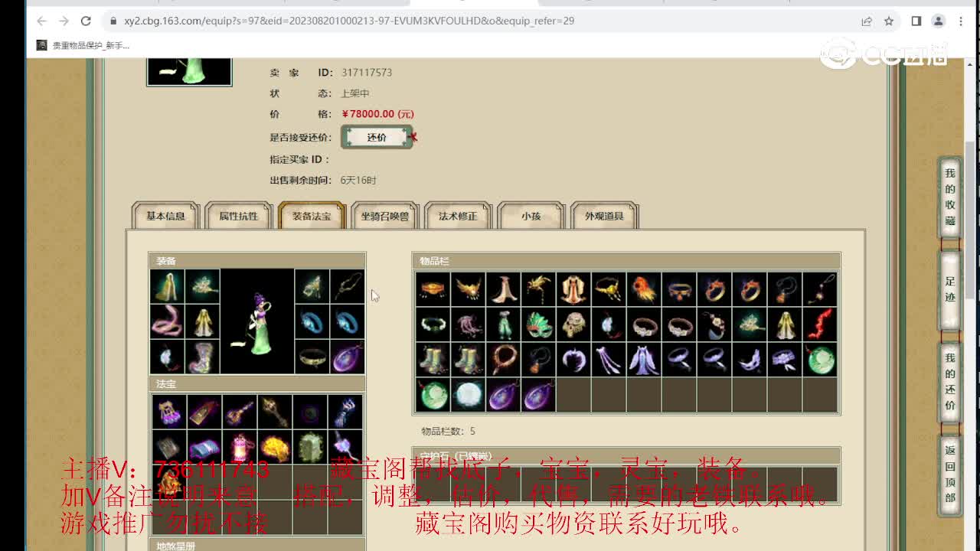
Task: Select the red coral item in 物品栏
Action: coord(820,325)
